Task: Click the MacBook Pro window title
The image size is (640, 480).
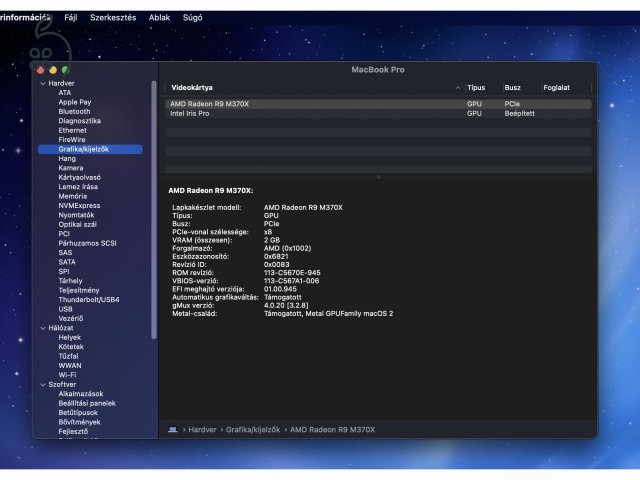Action: click(378, 70)
